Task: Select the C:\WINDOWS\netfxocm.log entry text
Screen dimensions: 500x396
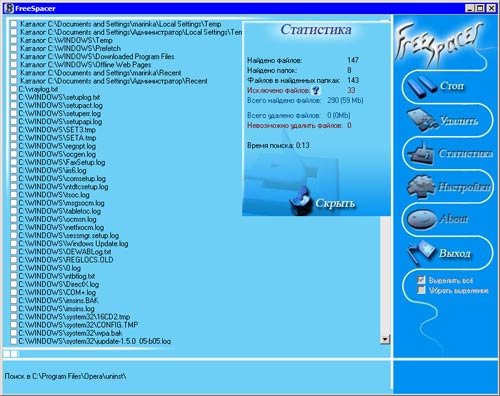Action: [x=61, y=227]
